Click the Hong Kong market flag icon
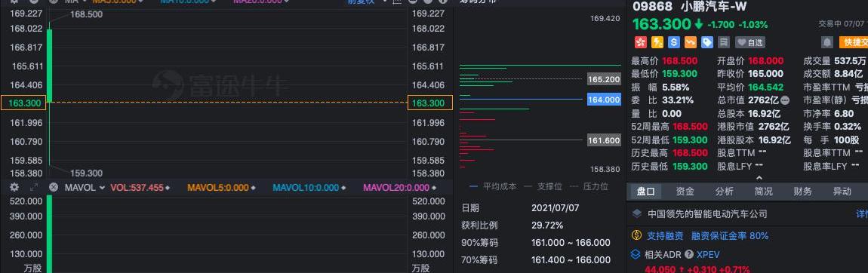868x273 pixels. point(640,42)
